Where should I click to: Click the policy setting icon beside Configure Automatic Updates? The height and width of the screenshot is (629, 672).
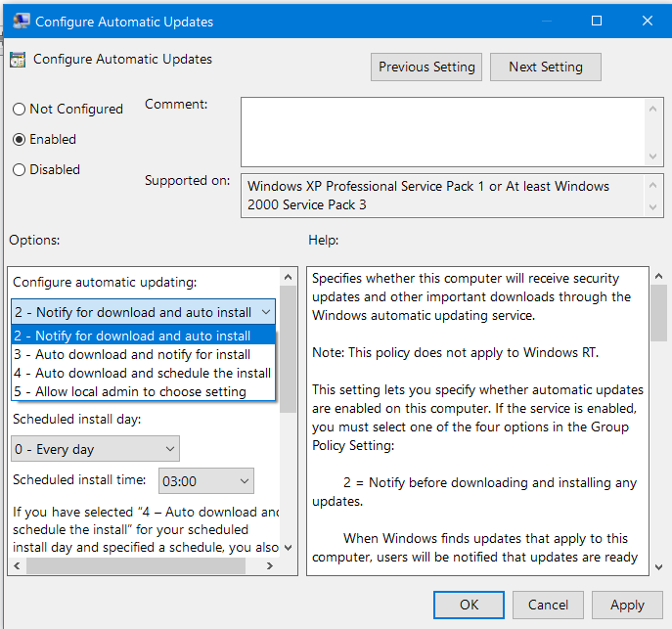point(18,60)
